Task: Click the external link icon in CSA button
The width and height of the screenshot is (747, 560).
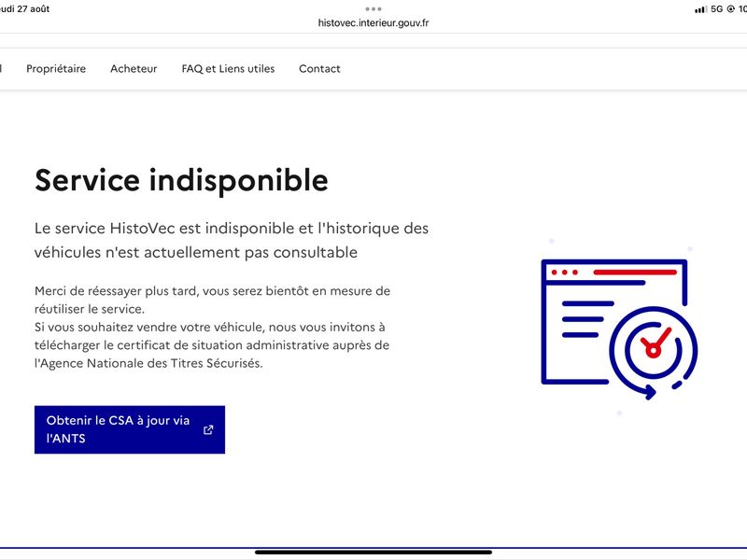Action: (208, 429)
